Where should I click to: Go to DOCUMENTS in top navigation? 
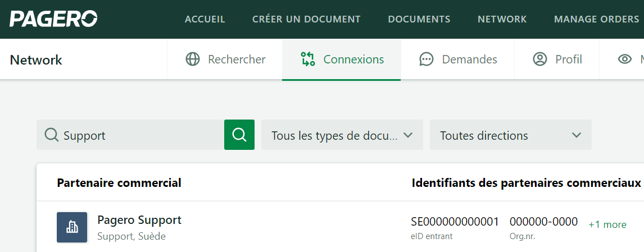419,19
